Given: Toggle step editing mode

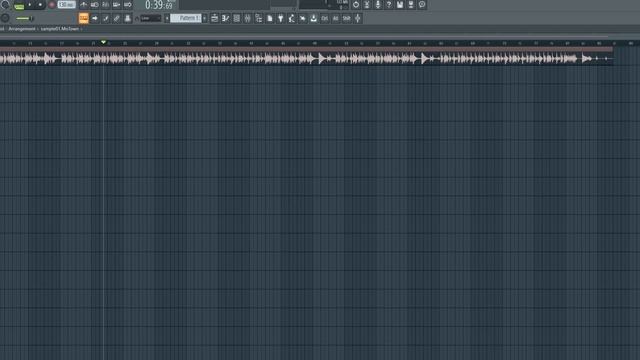Looking at the screenshot, I should click(106, 18).
